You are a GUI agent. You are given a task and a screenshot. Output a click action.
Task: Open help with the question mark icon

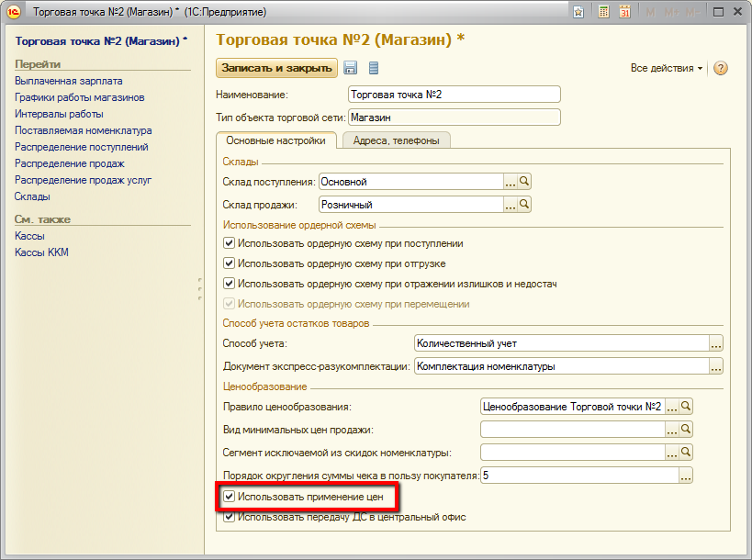(720, 69)
